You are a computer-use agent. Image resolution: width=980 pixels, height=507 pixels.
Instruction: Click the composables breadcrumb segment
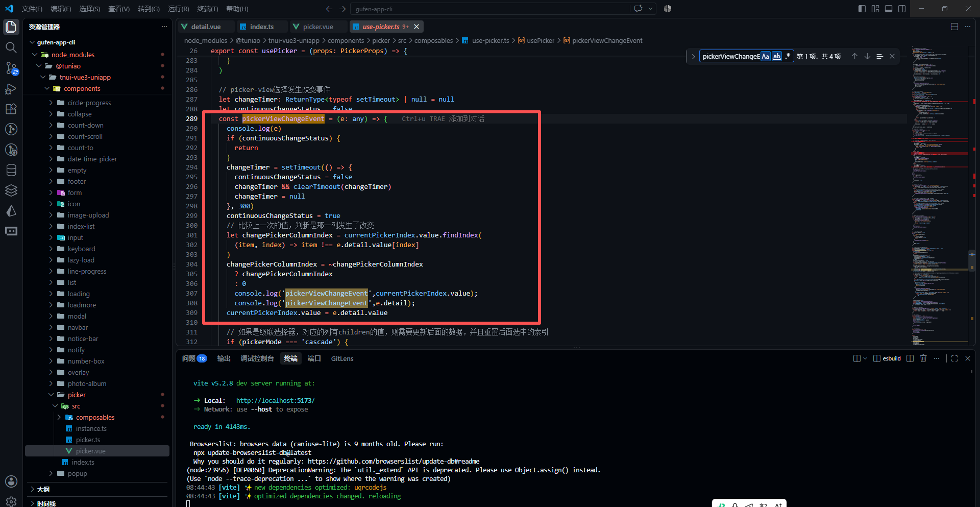[x=433, y=40]
